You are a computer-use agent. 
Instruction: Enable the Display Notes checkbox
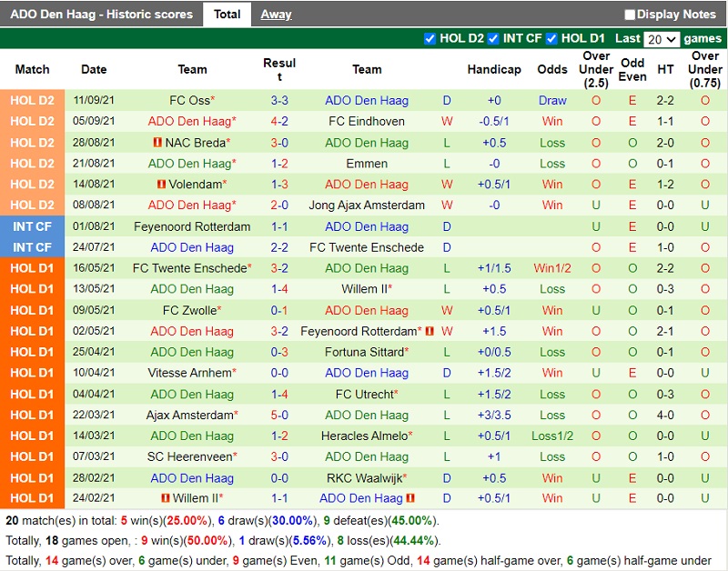629,15
